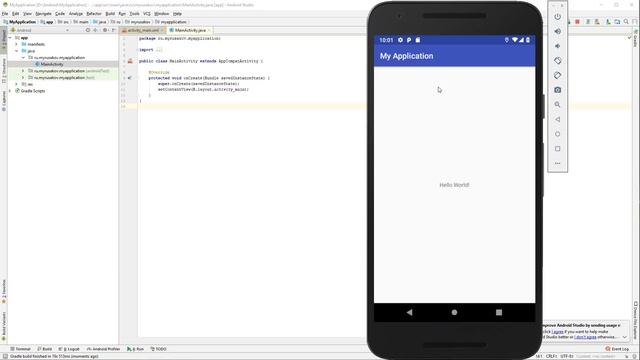Open the Build menu

110,13
